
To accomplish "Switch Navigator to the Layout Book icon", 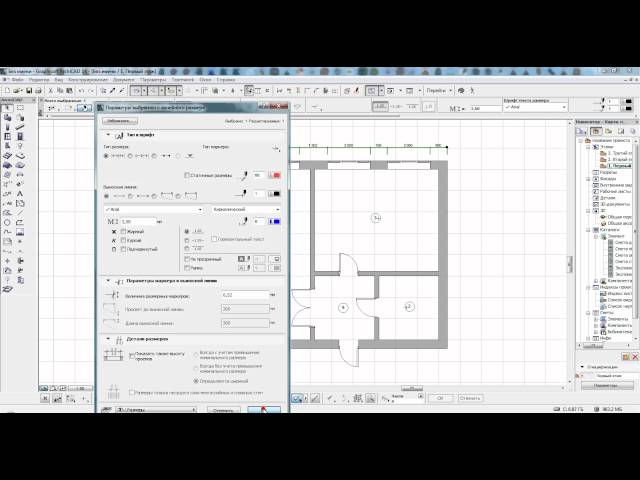I will pyautogui.click(x=621, y=131).
